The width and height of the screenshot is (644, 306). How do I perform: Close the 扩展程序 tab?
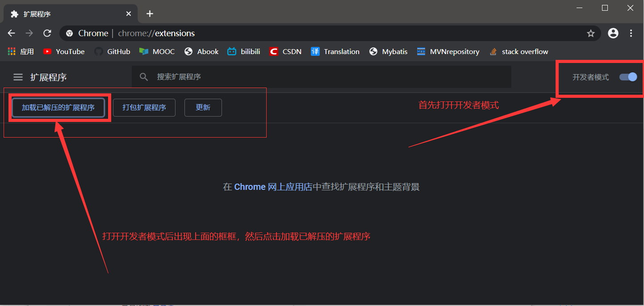(129, 14)
